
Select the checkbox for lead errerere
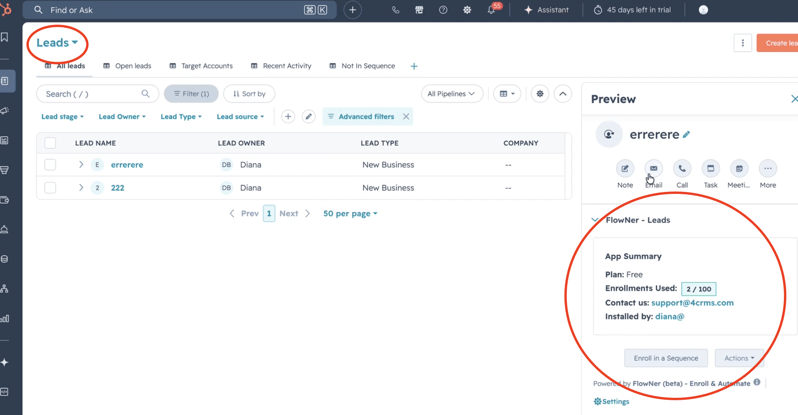tap(50, 164)
